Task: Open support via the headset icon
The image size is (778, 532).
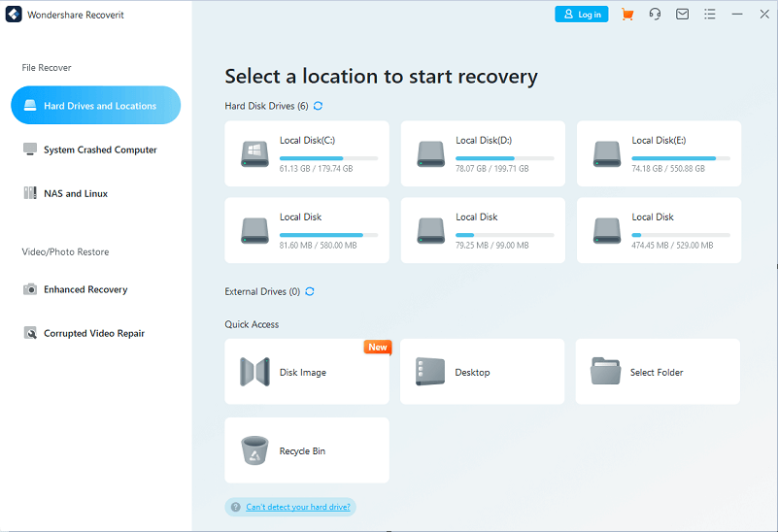Action: (x=655, y=15)
